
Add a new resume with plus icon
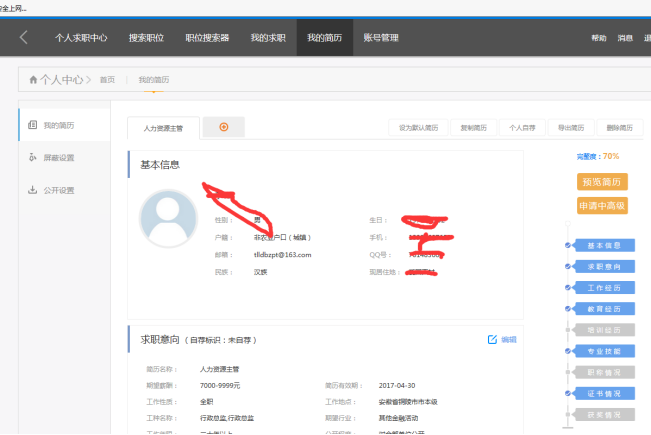coord(223,127)
